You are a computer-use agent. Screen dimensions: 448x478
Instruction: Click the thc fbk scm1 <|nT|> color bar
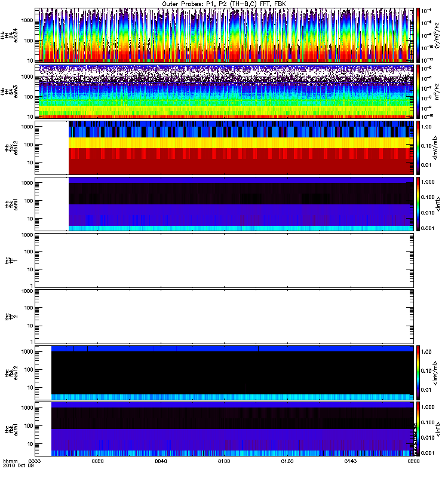coord(418,429)
